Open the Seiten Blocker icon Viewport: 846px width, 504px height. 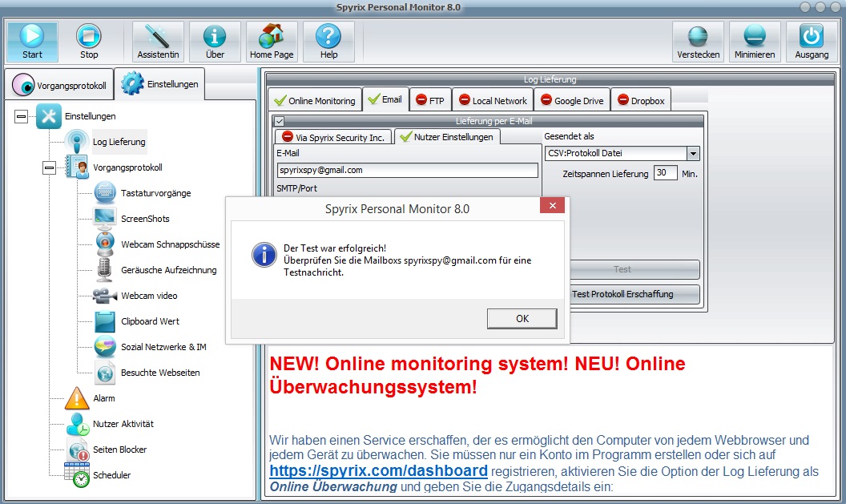78,450
